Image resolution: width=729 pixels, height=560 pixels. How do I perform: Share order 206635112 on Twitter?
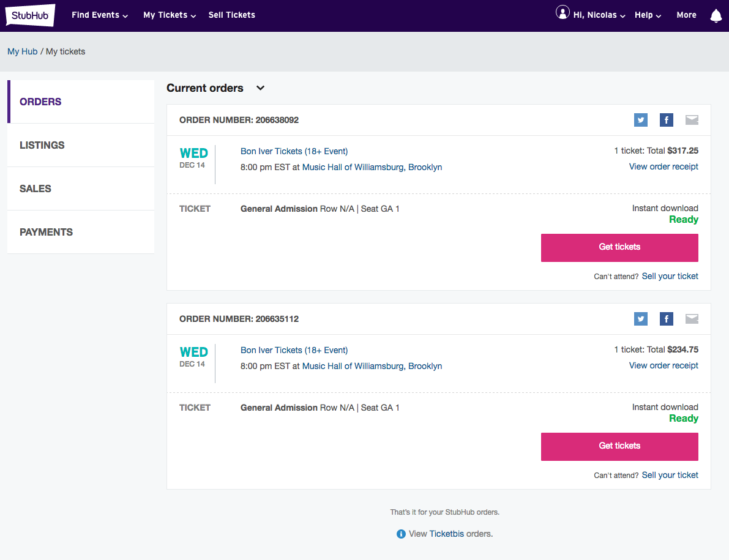640,319
